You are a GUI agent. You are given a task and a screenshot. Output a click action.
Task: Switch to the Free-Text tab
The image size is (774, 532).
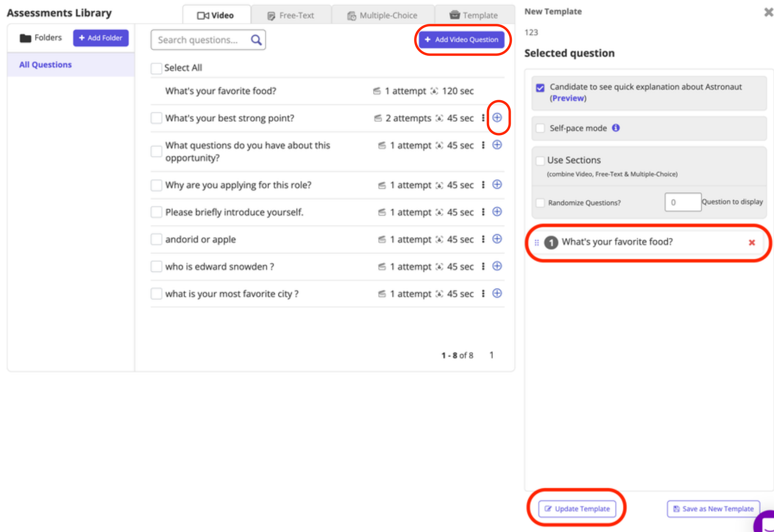pos(291,15)
